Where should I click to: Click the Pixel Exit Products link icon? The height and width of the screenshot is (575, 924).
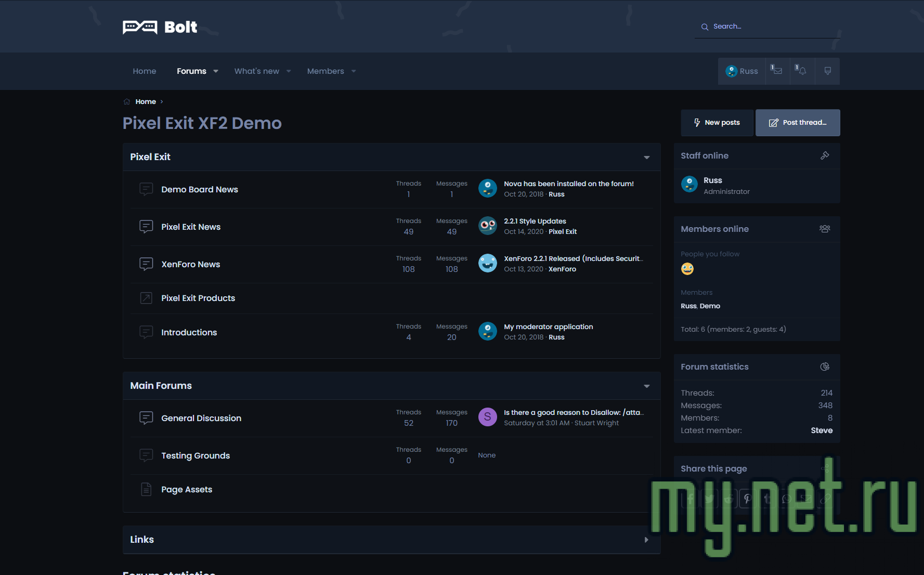point(146,298)
